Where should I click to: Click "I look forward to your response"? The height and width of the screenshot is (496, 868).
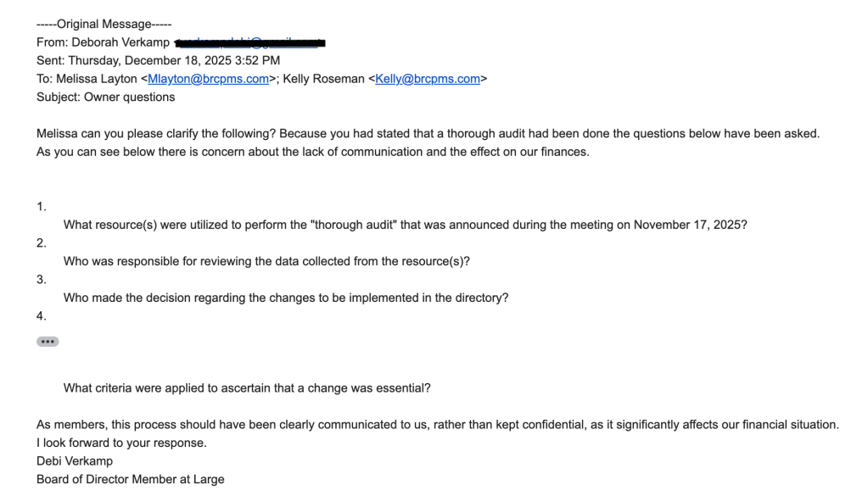point(121,443)
